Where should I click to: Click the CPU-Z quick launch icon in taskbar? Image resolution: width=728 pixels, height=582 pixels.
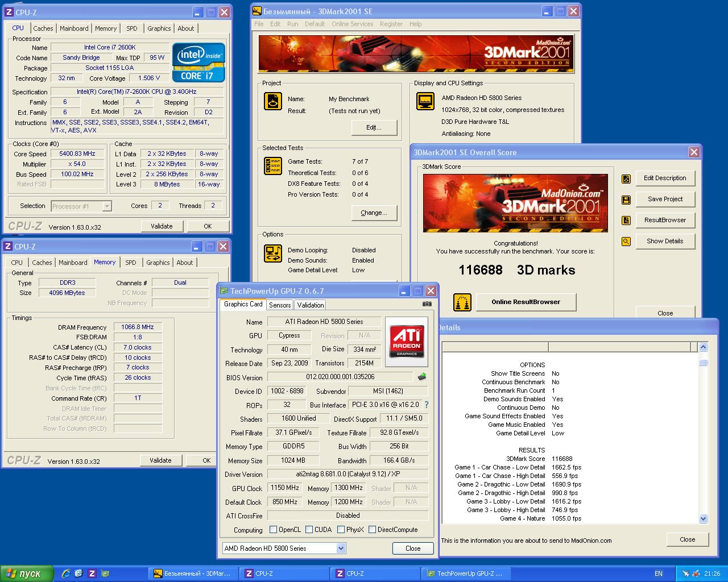(x=92, y=573)
